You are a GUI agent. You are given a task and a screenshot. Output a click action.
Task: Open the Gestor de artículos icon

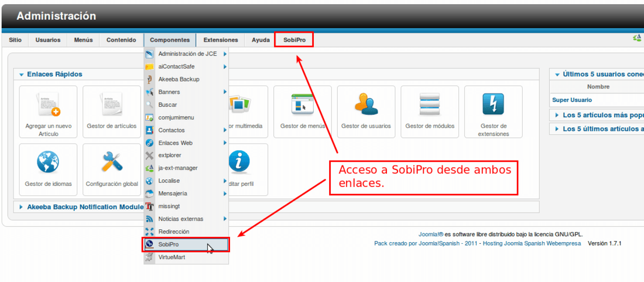pyautogui.click(x=111, y=112)
